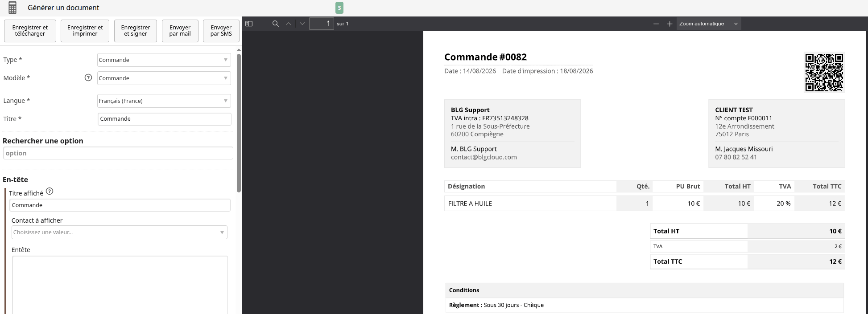The width and height of the screenshot is (868, 314).
Task: Click the TVA intra FR73513248328 text
Action: [490, 118]
